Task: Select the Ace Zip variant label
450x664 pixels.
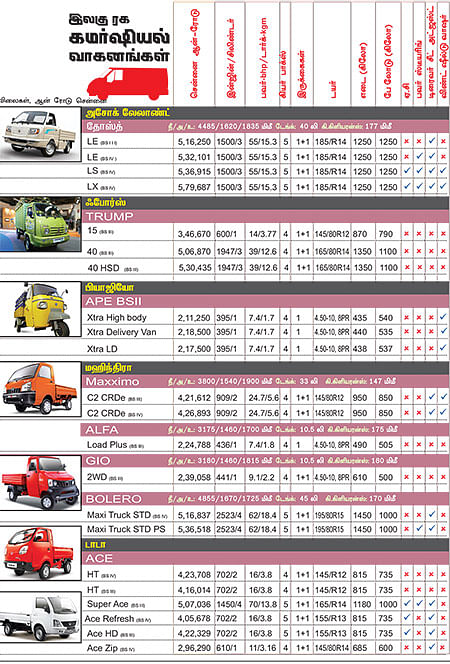Action: [102, 648]
